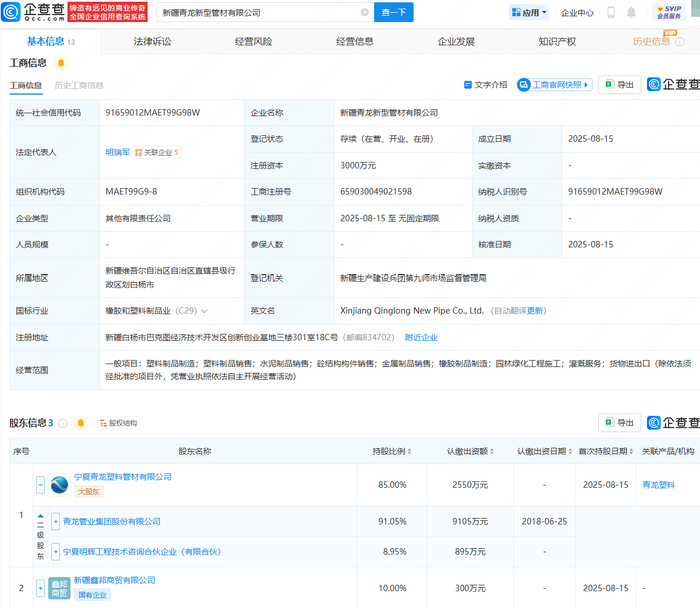
Task: Open 宁夏明辉工程技术咨询合伙企业 link
Action: (142, 552)
